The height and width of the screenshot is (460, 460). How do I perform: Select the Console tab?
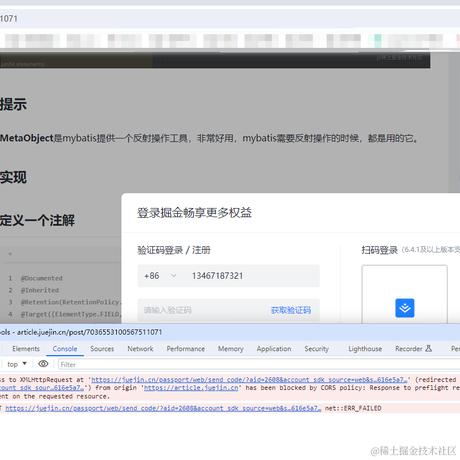65,349
